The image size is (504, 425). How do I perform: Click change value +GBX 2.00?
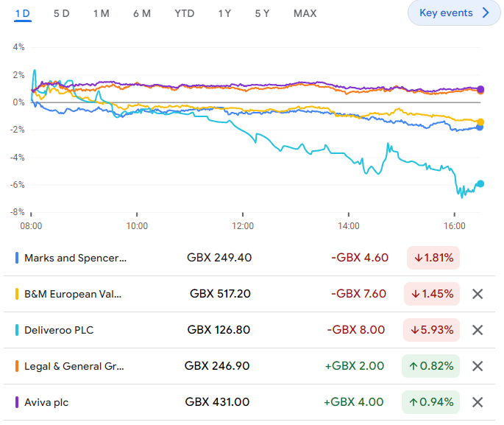point(355,366)
